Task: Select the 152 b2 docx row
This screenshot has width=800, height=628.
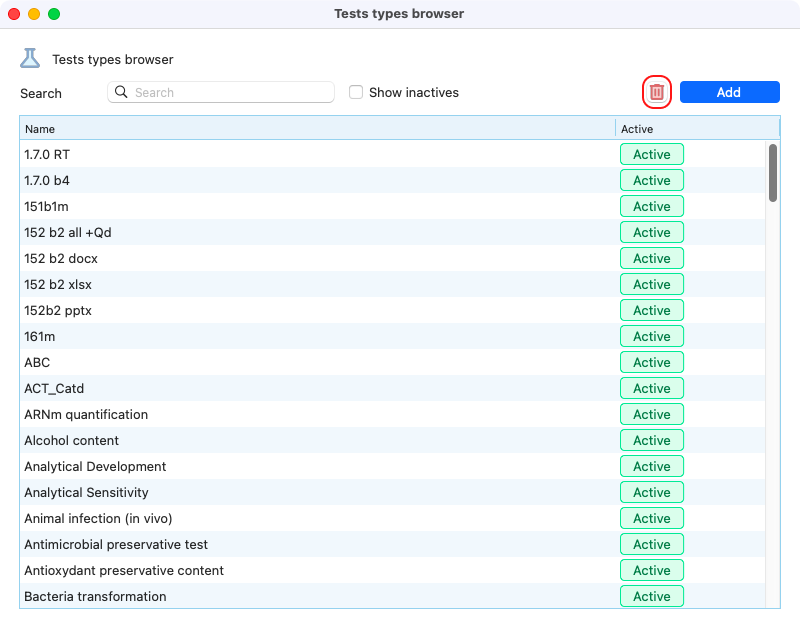Action: (392, 259)
